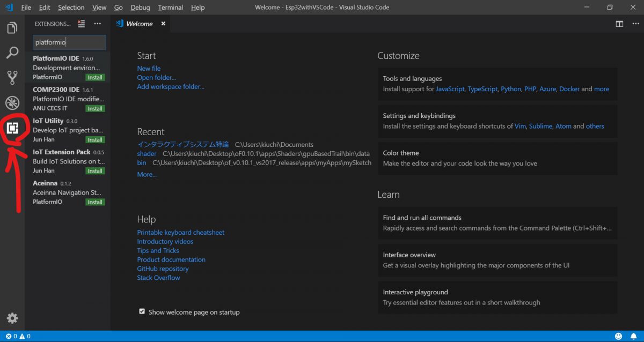Open the recent shader folder

[147, 154]
